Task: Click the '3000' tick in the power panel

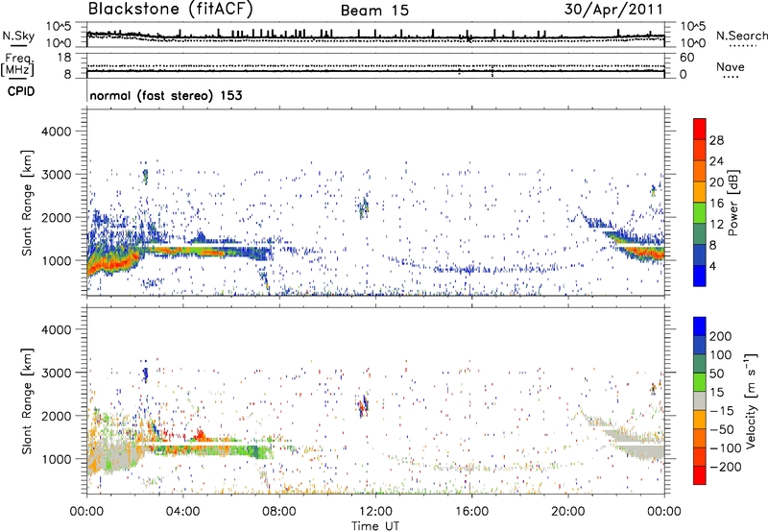Action: pos(57,175)
